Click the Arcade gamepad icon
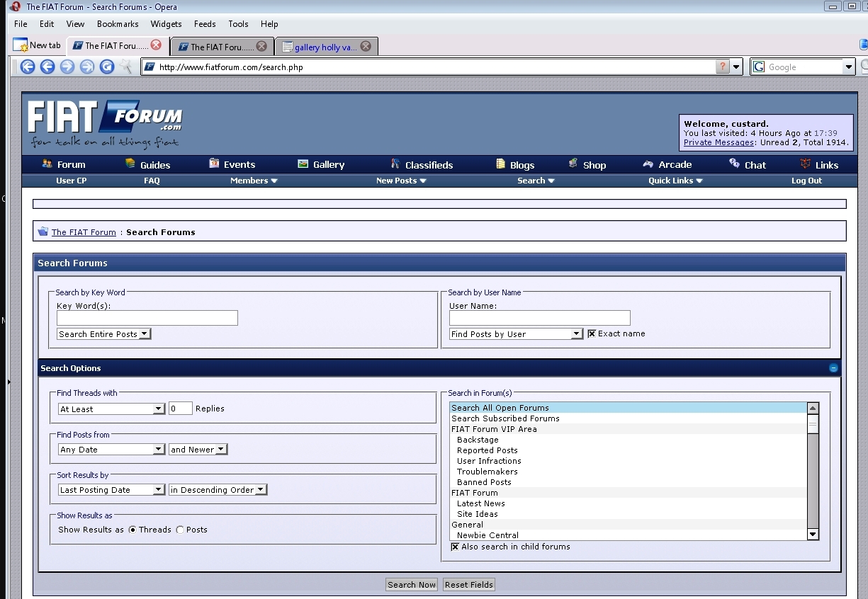Viewport: 868px width, 599px height. (648, 164)
